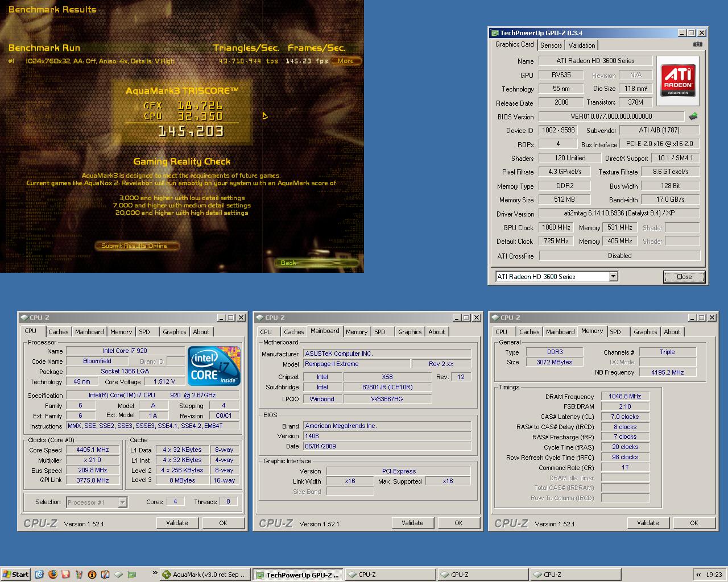This screenshot has width=728, height=582.
Task: Switch to TechPowerUp GPU-Z in the taskbar
Action: tap(298, 575)
